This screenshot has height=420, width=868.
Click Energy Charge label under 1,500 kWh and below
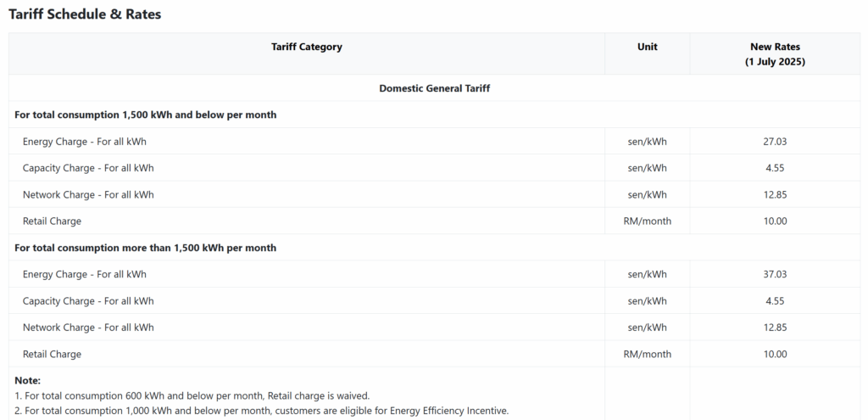pos(84,142)
